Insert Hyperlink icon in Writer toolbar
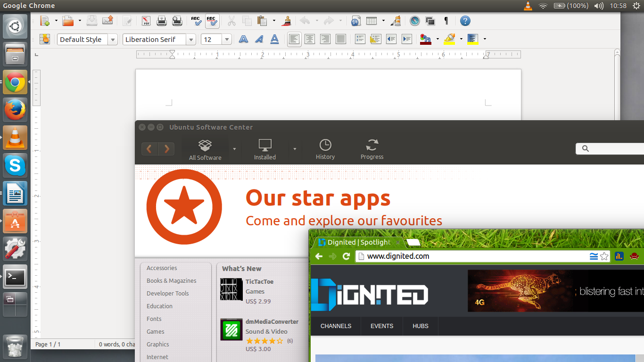 (356, 21)
